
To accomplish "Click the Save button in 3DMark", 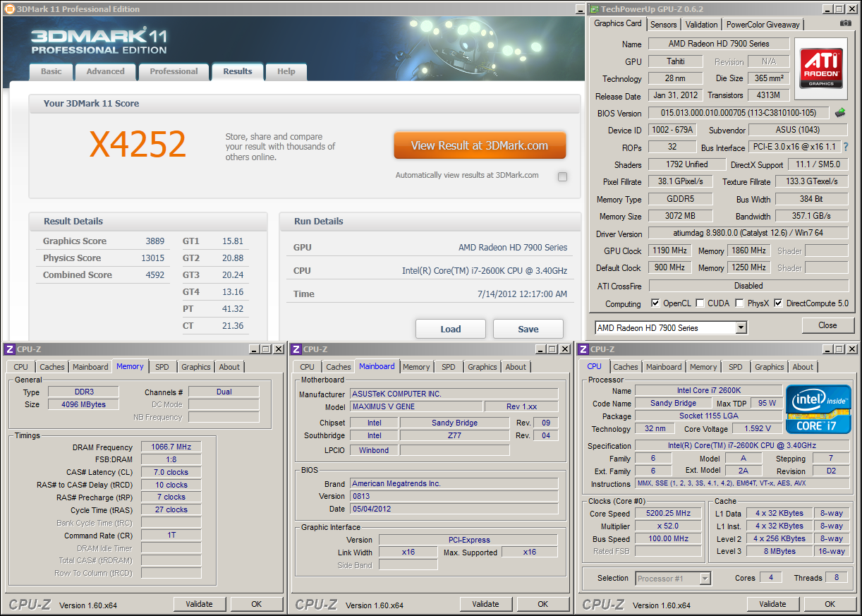I will tap(528, 329).
